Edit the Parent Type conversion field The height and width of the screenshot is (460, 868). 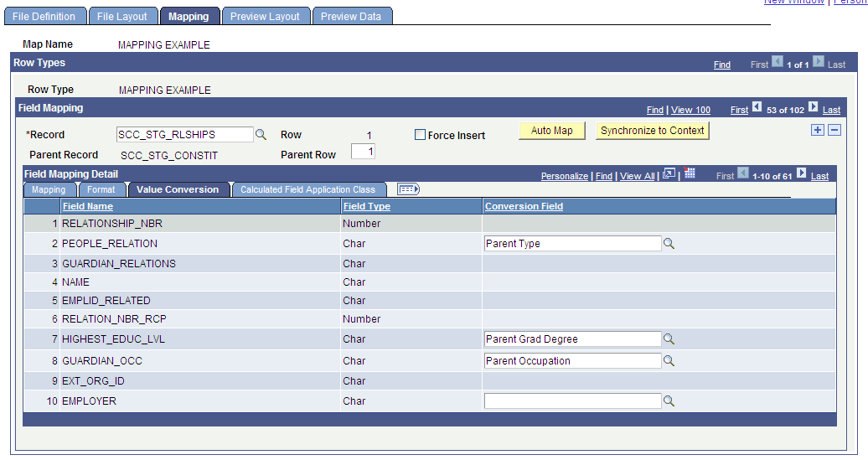click(x=572, y=244)
